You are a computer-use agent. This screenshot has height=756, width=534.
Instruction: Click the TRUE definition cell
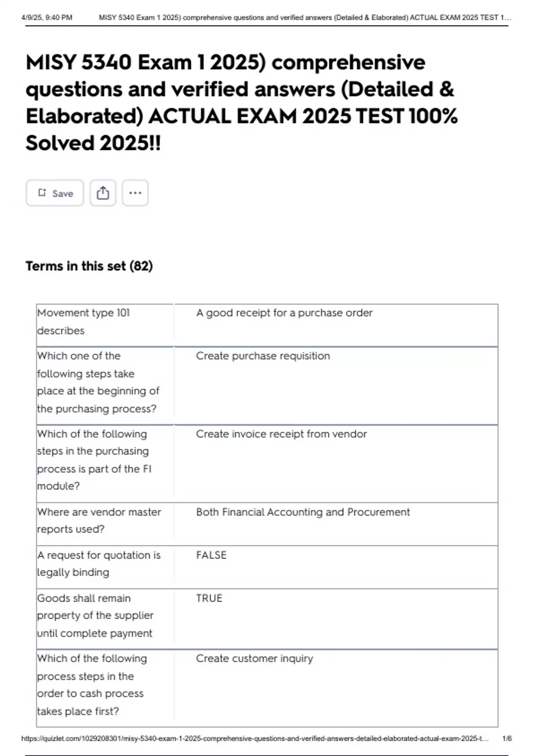[209, 599]
